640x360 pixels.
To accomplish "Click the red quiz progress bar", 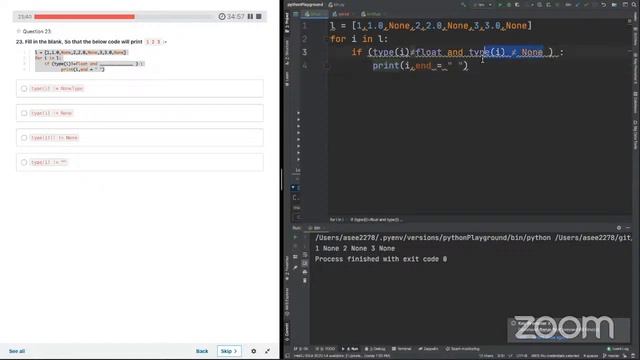I will [x=84, y=17].
